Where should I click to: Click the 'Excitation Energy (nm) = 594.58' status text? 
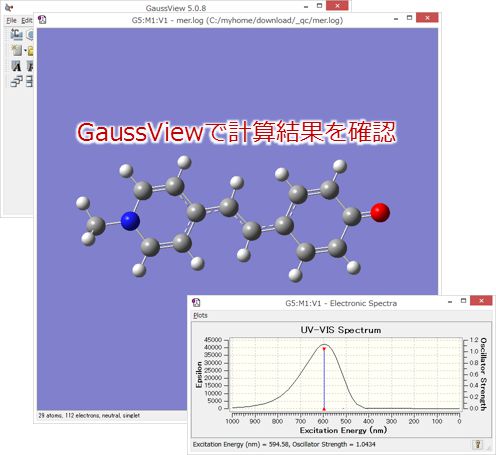click(x=284, y=444)
